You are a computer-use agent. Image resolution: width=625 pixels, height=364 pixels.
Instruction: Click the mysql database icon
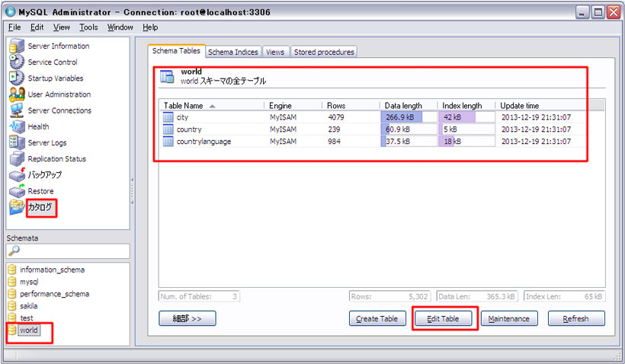[x=12, y=282]
